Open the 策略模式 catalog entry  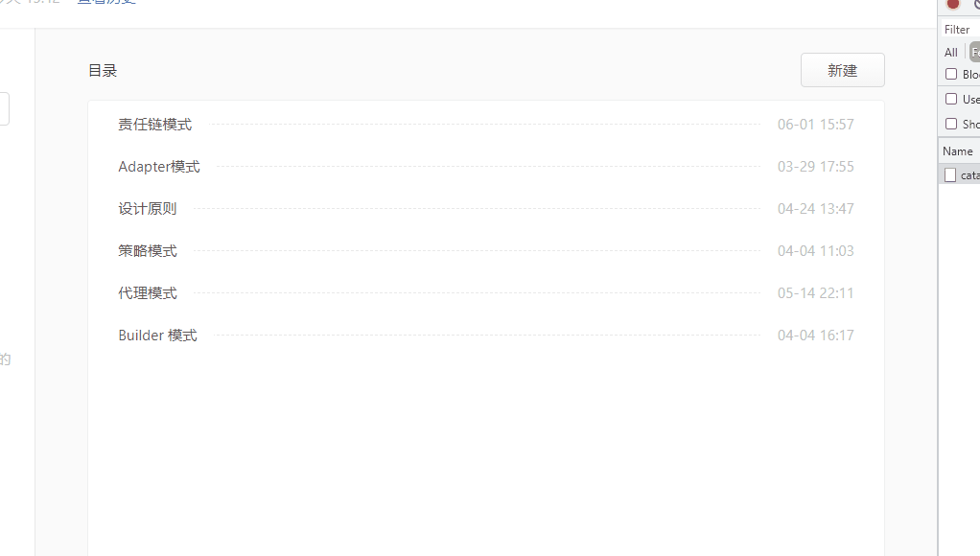tap(148, 251)
